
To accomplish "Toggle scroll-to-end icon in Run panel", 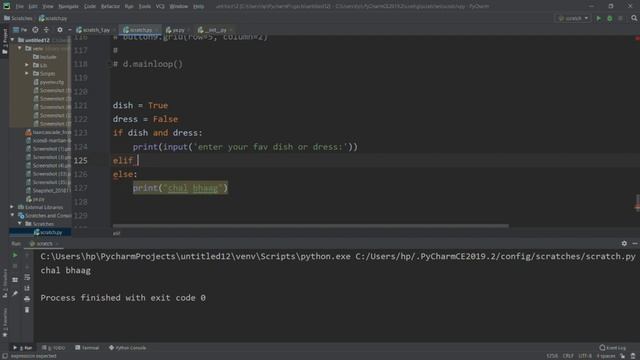I will tap(27, 288).
